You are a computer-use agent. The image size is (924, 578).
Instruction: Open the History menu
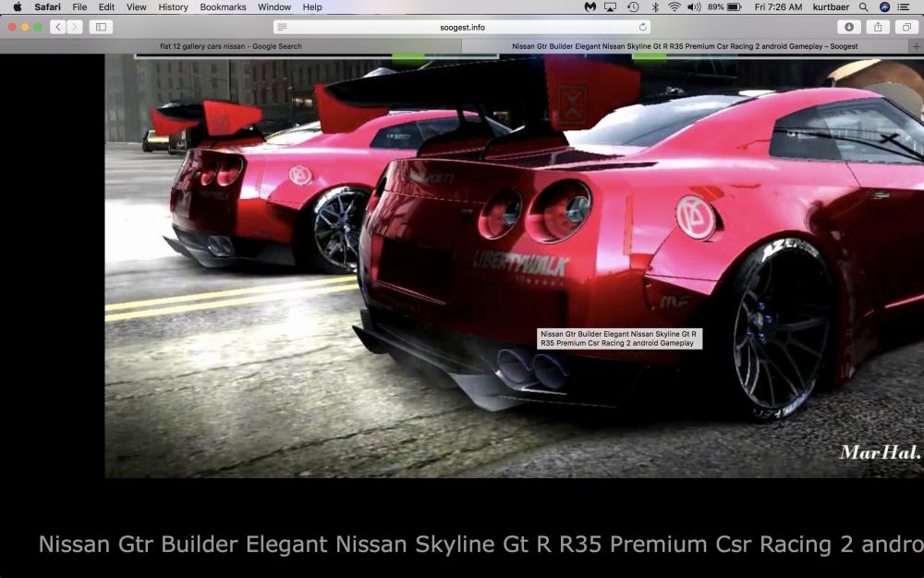click(173, 7)
